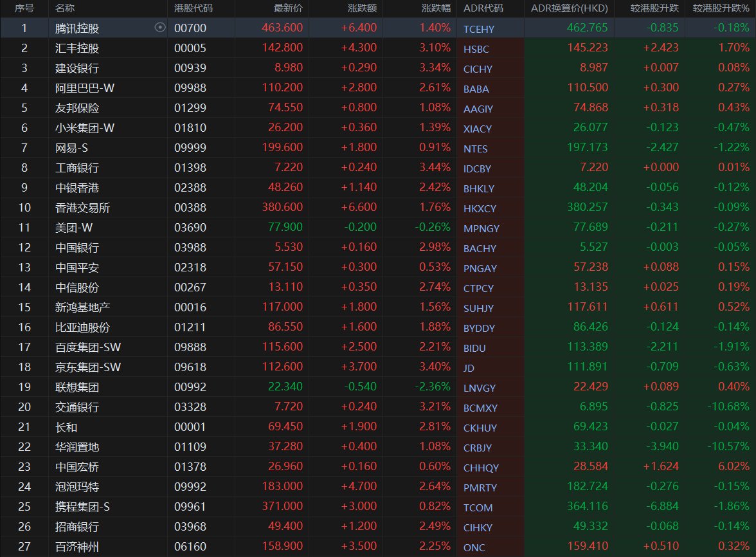Select the 中信股份 stock name
This screenshot has width=756, height=557.
coord(77,288)
